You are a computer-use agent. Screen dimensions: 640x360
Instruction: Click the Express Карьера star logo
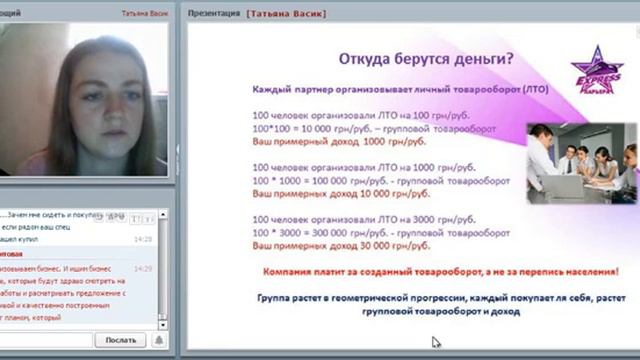pos(597,70)
